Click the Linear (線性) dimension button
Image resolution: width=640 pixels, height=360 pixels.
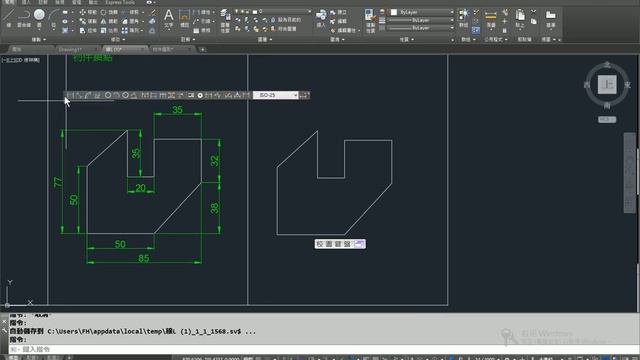pos(202,12)
